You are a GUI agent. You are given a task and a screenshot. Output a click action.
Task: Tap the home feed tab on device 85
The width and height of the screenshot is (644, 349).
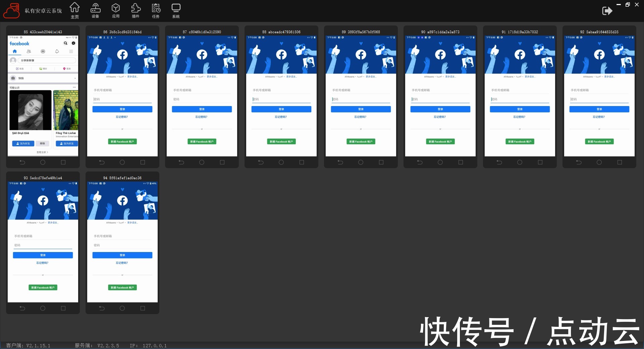[x=15, y=51]
